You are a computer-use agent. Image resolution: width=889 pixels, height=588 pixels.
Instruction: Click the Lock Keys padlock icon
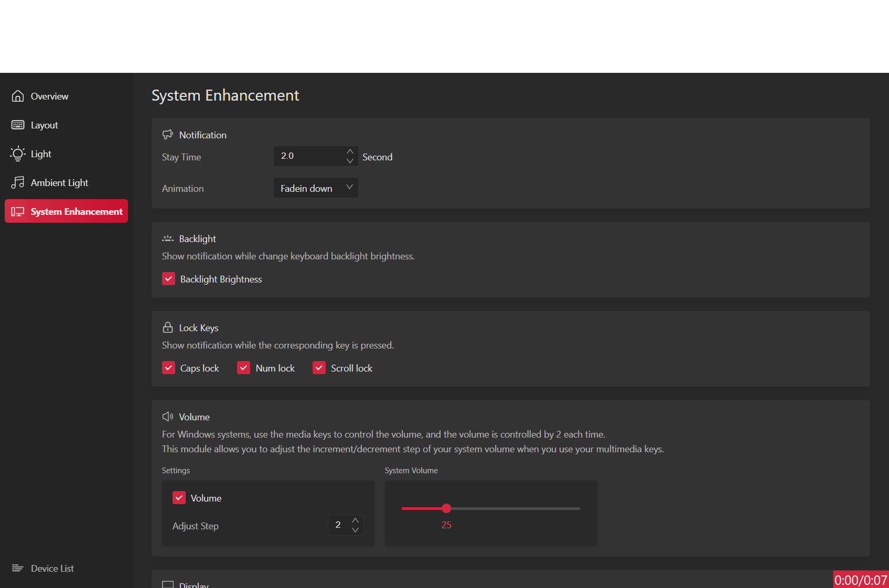coord(168,328)
